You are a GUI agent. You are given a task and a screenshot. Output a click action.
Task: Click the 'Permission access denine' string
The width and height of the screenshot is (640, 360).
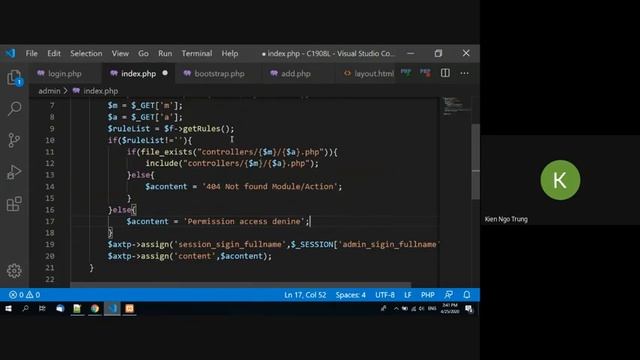point(244,221)
